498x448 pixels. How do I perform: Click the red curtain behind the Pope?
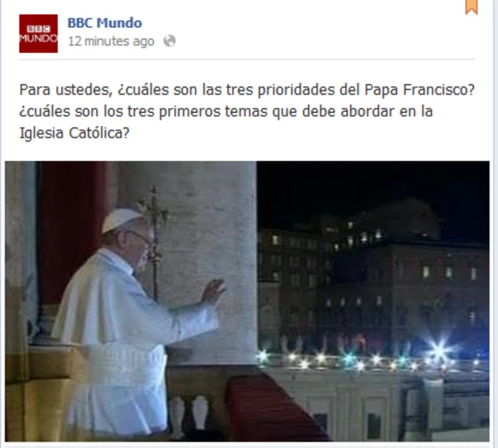[x=72, y=229]
